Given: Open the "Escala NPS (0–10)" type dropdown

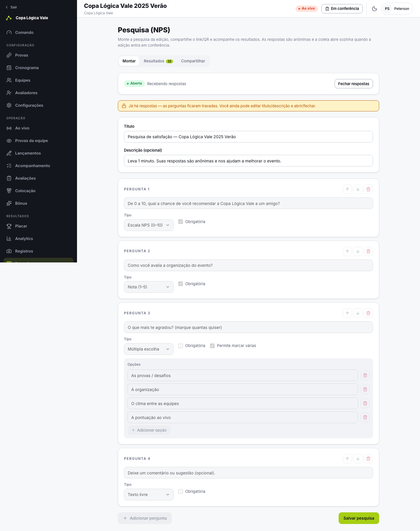Looking at the screenshot, I should pos(149,225).
